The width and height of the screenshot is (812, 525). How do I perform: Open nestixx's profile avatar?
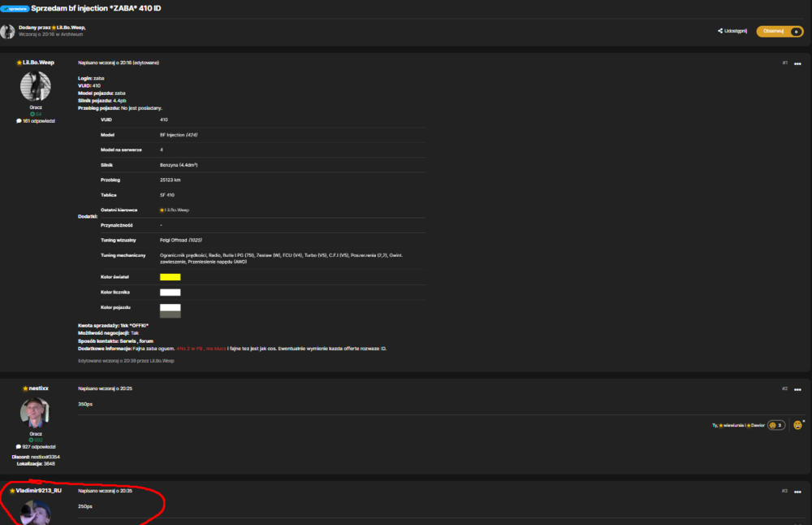(35, 412)
